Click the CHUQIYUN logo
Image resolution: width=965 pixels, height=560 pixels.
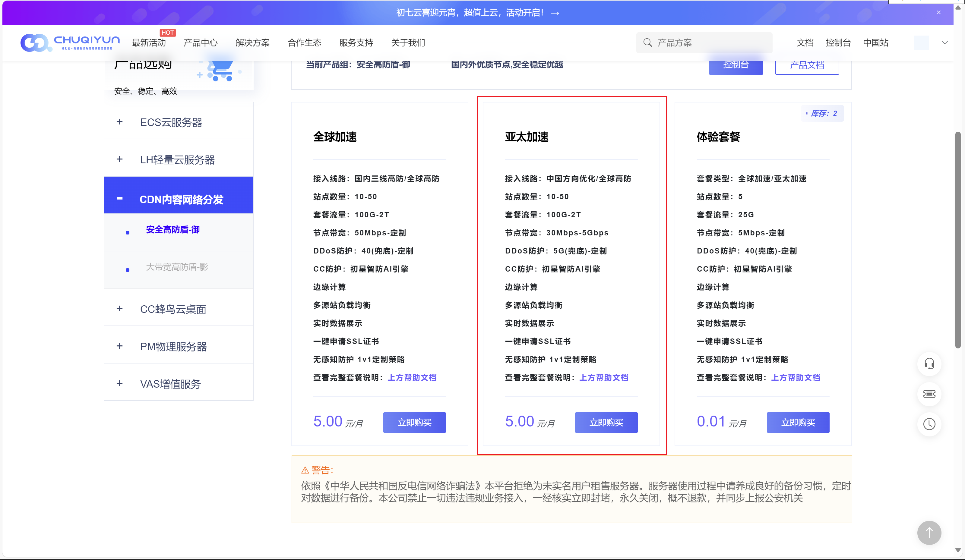pyautogui.click(x=70, y=42)
